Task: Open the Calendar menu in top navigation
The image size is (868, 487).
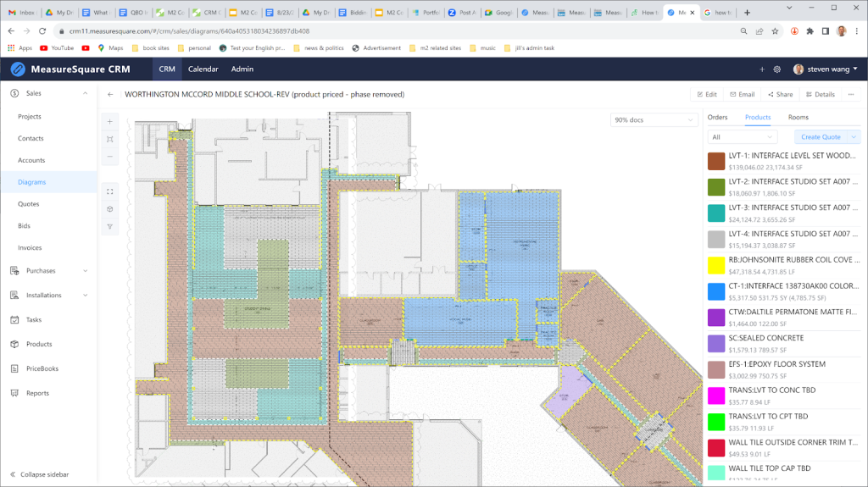Action: tap(203, 69)
